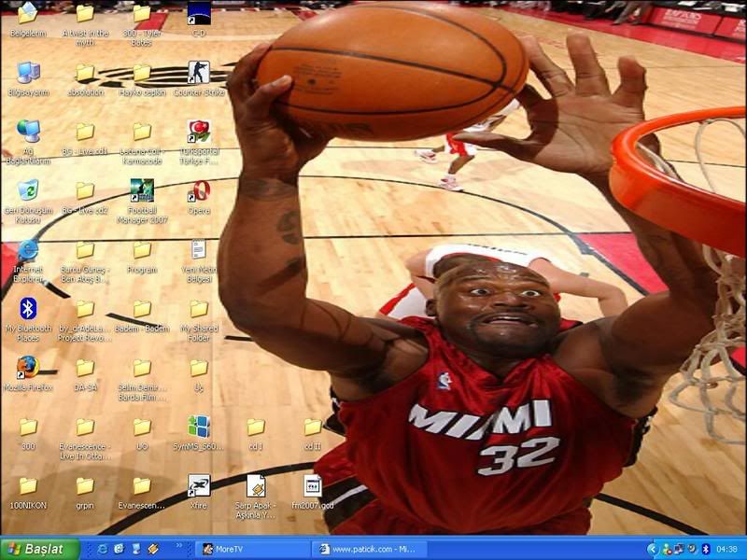Click the fourth Quick Launch media icon
This screenshot has width=747, height=560.
[152, 549]
